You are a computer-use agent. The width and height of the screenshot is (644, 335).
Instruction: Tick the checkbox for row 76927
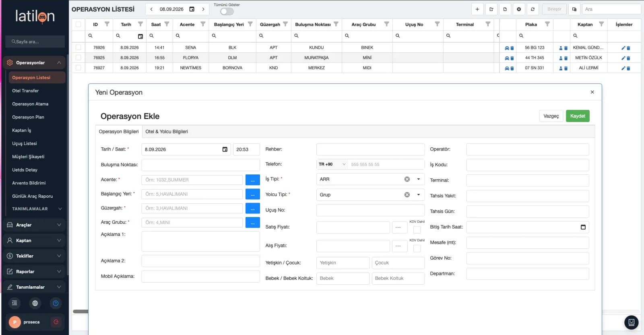coord(78,68)
